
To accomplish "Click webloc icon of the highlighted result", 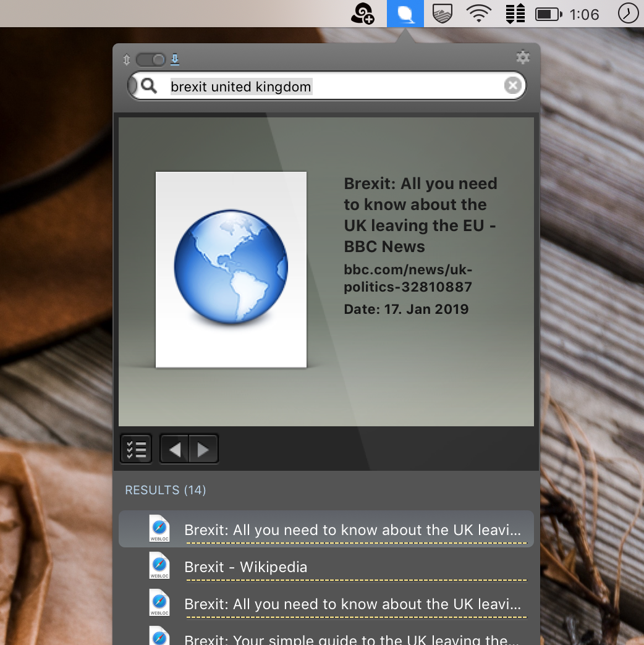I will (159, 528).
